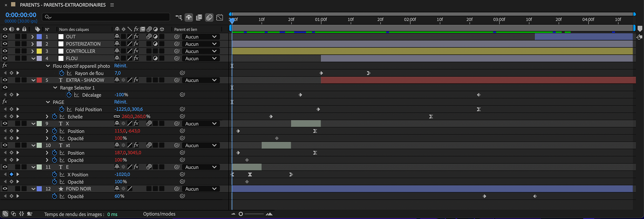Click the constrain proportions link on Echelle
This screenshot has width=644, height=219.
(117, 116)
